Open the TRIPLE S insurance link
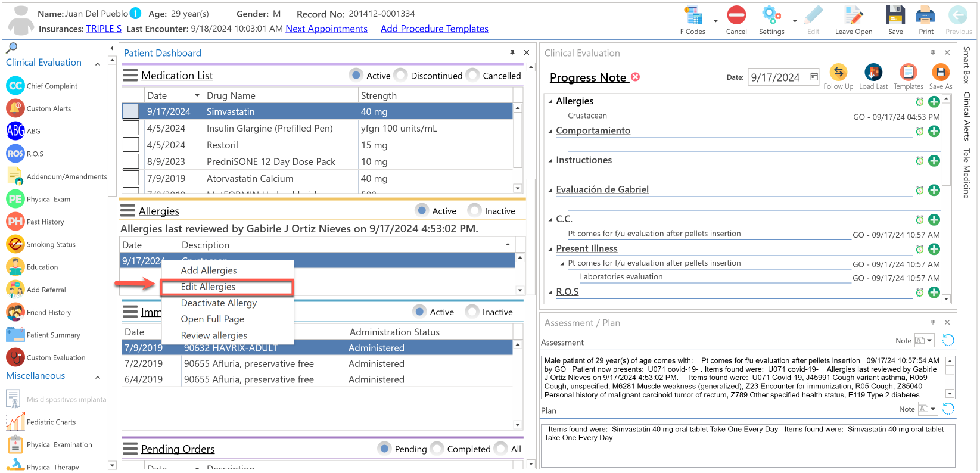The height and width of the screenshot is (473, 980). (104, 29)
